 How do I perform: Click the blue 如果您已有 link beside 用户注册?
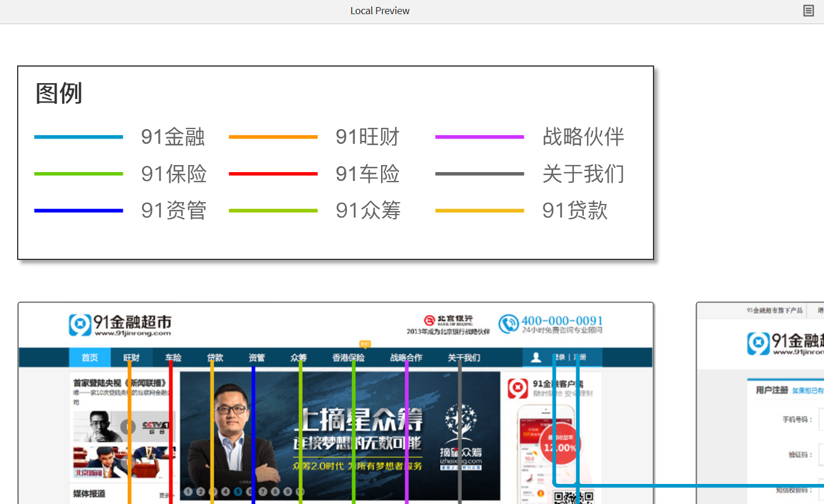tap(807, 391)
